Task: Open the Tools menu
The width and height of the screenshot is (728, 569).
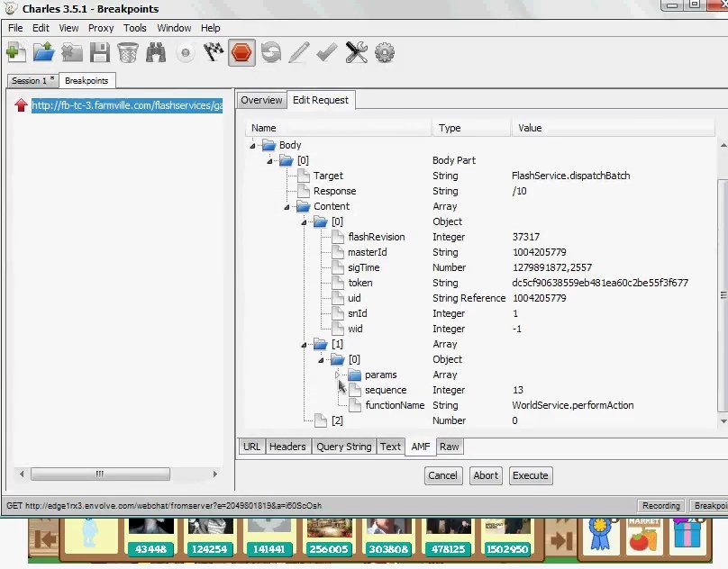Action: point(134,28)
